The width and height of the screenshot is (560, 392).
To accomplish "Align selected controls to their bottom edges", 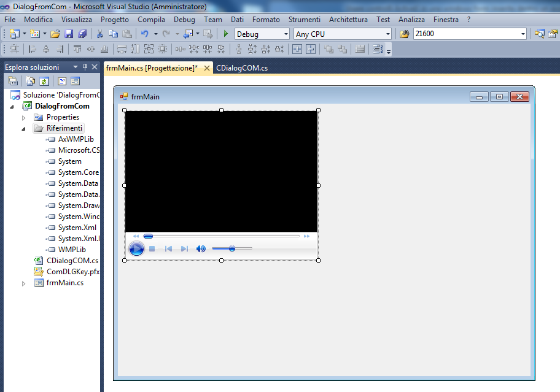I will click(x=104, y=49).
